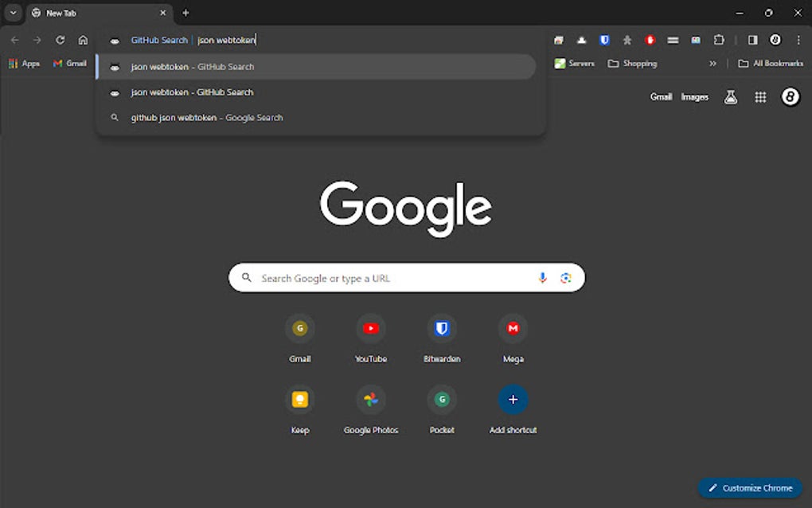Click the Customize Chrome button
812x508 pixels.
[x=749, y=487]
